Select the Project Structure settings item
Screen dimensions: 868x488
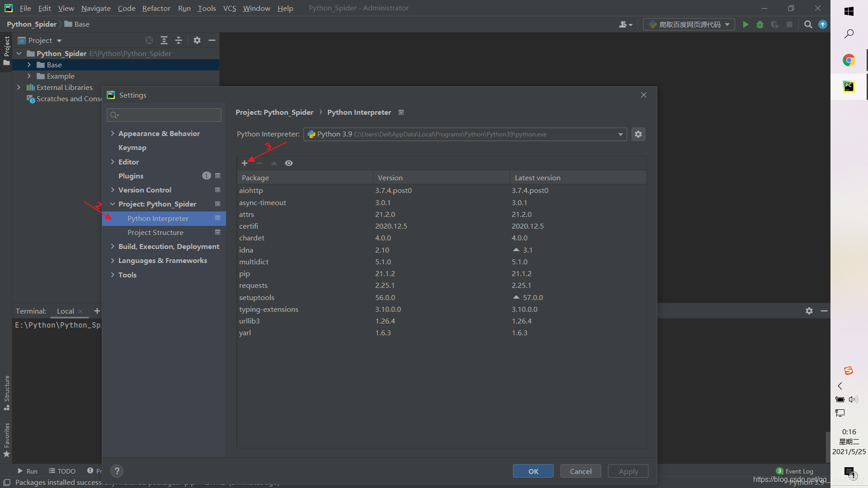pyautogui.click(x=155, y=232)
